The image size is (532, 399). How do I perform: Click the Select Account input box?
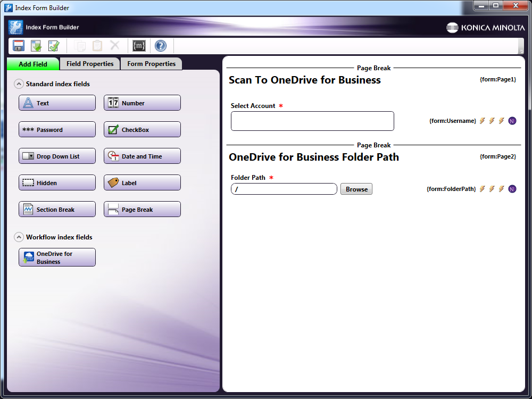pyautogui.click(x=312, y=121)
